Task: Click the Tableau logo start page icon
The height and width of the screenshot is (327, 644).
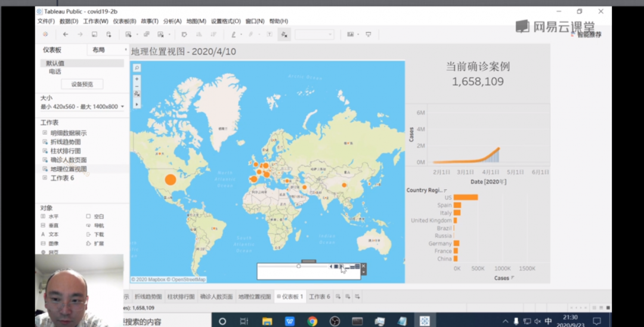Action: (x=45, y=35)
